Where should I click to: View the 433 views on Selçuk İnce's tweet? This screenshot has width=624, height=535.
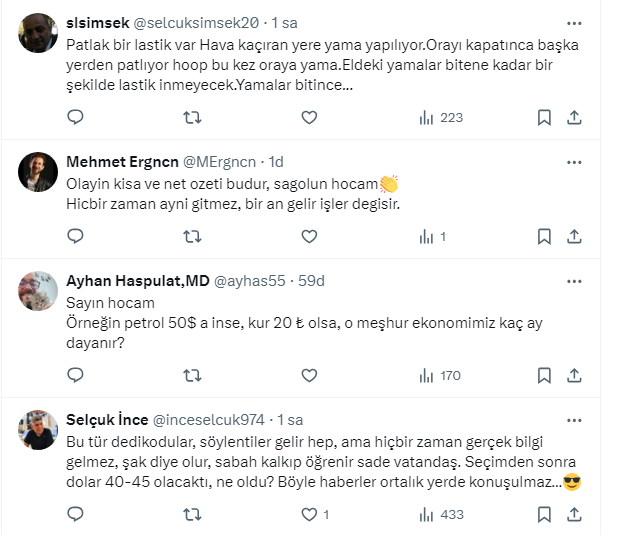coord(441,515)
